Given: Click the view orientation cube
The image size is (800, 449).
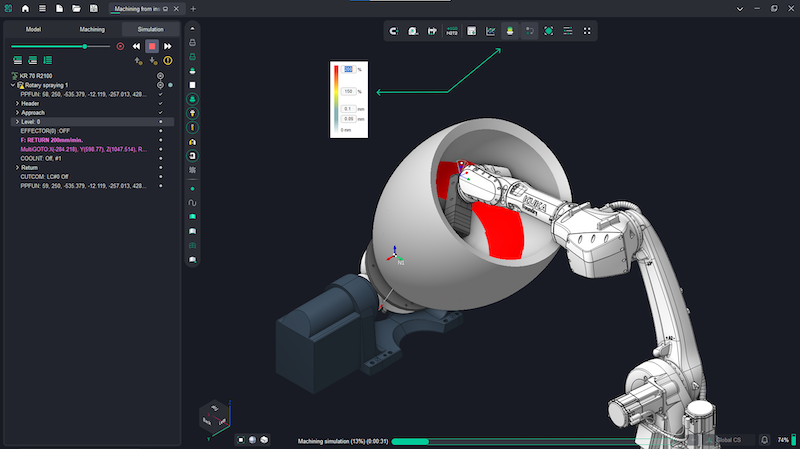Looking at the screenshot, I should [215, 415].
